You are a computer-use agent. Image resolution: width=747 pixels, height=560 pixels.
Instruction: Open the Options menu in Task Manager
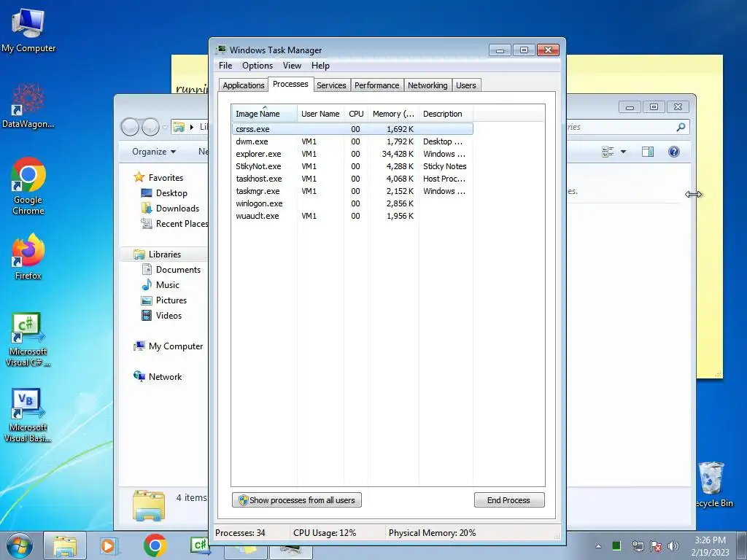click(x=258, y=66)
